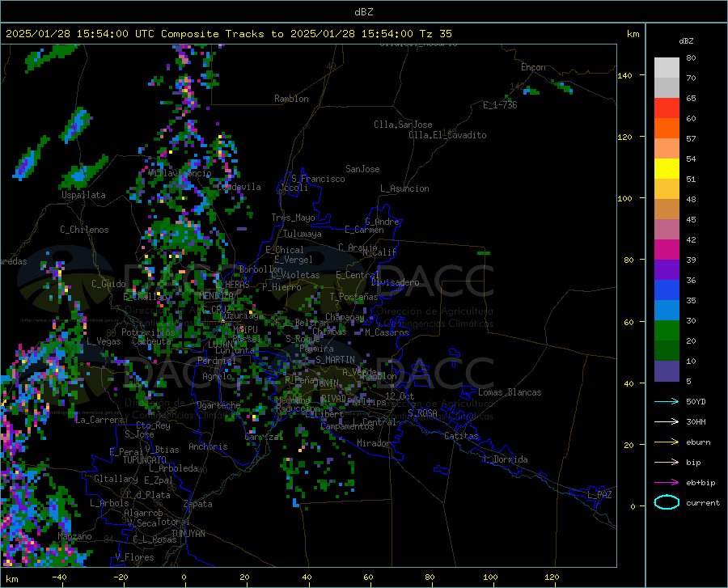Click the 'Villavicencio' map label
This screenshot has height=588, width=728.
click(180, 173)
